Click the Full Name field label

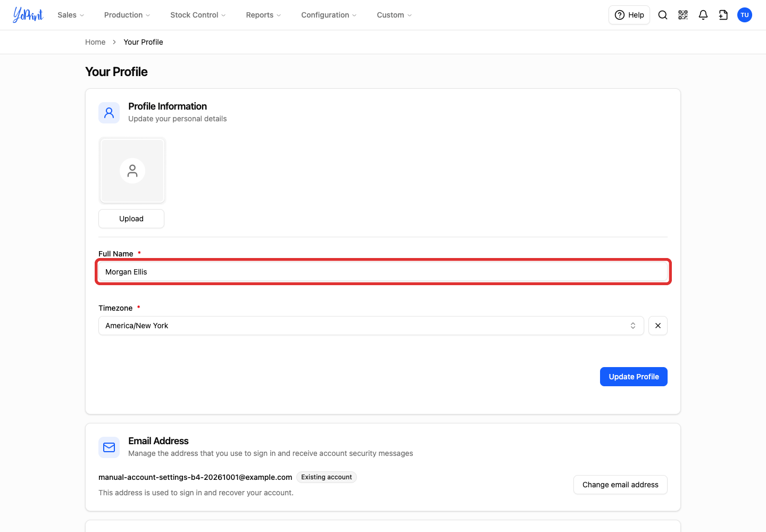pos(116,254)
